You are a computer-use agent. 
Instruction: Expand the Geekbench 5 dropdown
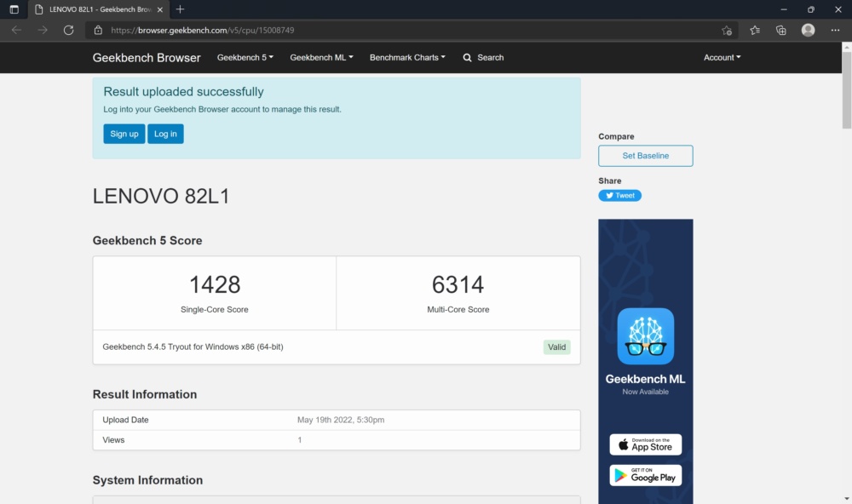click(x=245, y=58)
